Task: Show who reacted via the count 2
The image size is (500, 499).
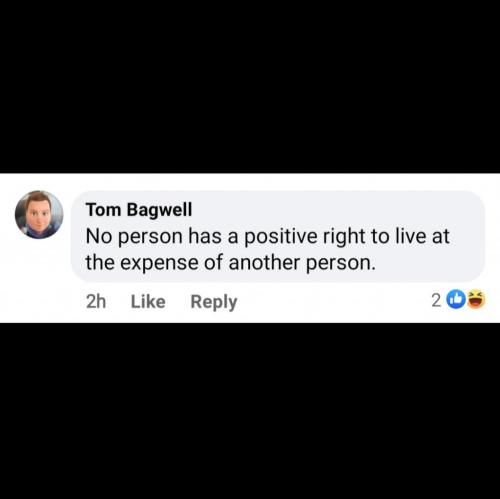Action: click(436, 300)
